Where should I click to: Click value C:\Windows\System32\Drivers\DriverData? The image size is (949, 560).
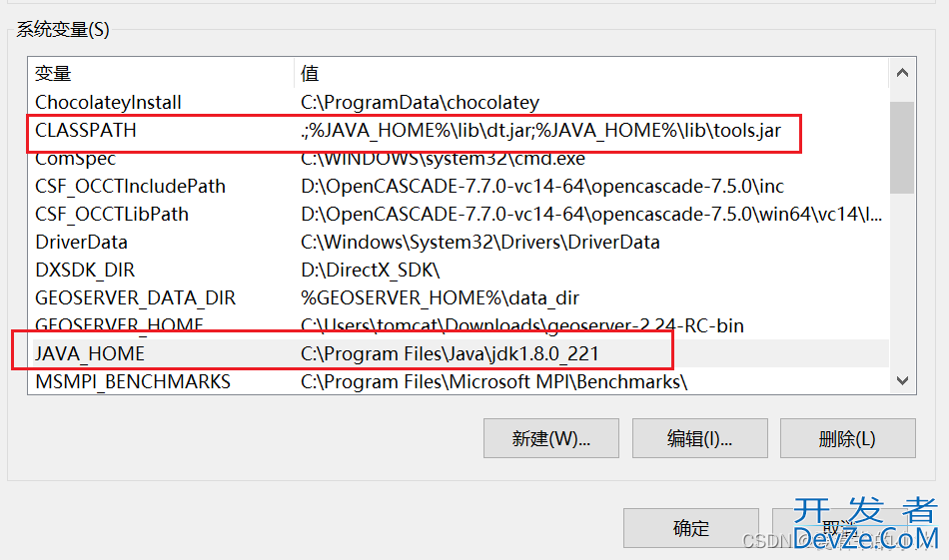pos(479,242)
